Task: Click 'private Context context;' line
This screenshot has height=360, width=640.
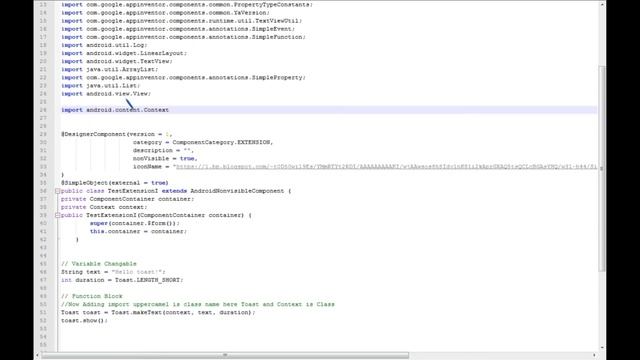Action: (104, 207)
